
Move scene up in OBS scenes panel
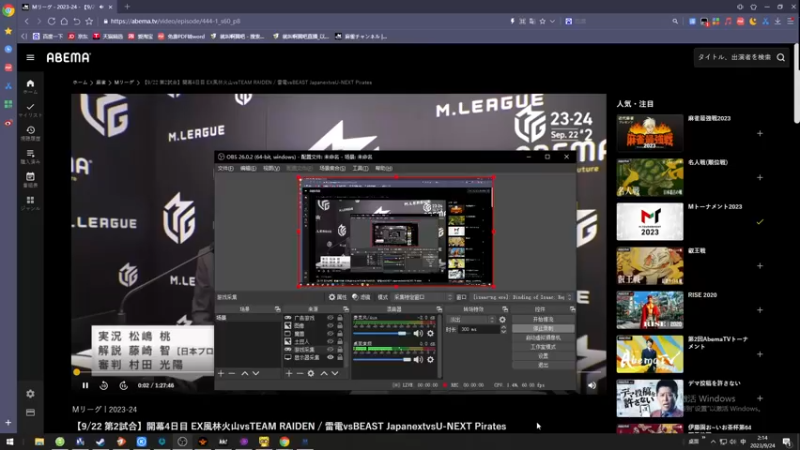click(244, 373)
